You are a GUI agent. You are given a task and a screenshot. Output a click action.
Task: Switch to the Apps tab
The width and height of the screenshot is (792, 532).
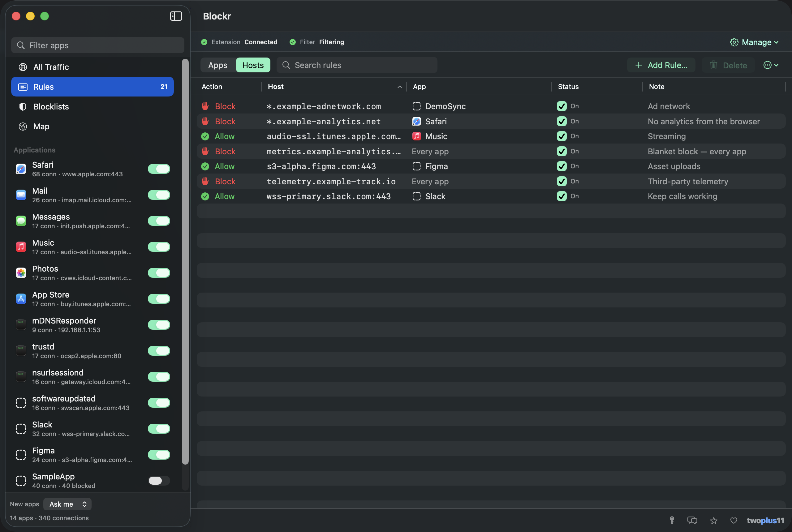tap(218, 65)
